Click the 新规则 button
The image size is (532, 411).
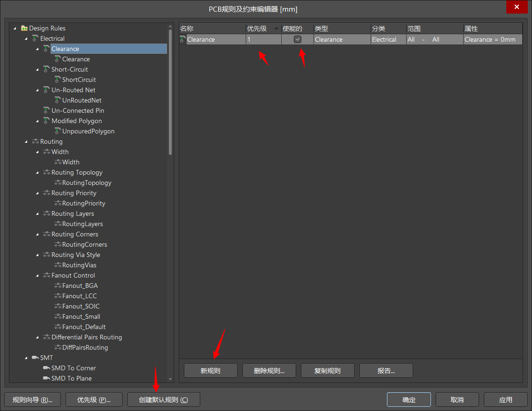coord(211,371)
